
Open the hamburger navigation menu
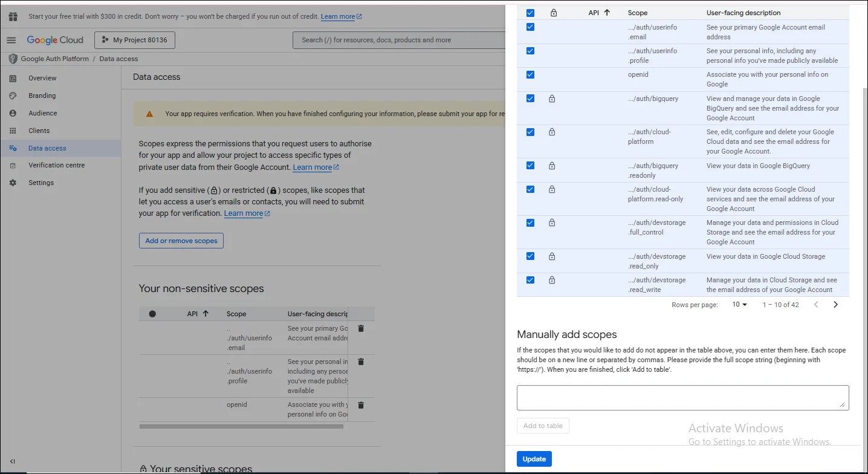pos(11,40)
